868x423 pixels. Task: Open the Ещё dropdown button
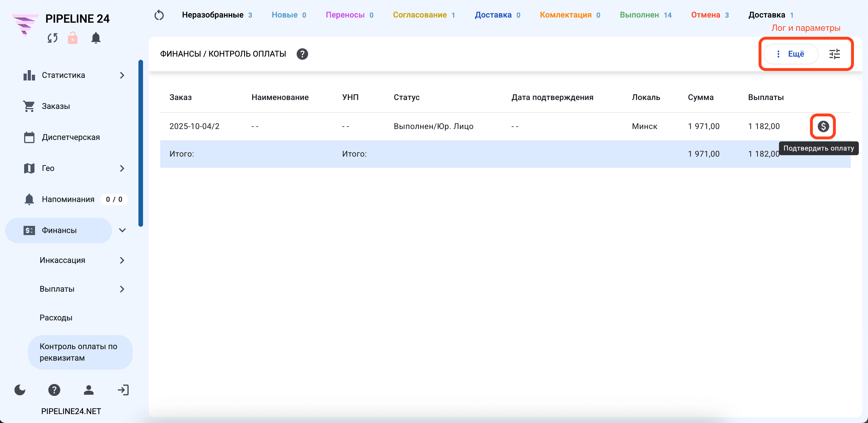pyautogui.click(x=790, y=54)
